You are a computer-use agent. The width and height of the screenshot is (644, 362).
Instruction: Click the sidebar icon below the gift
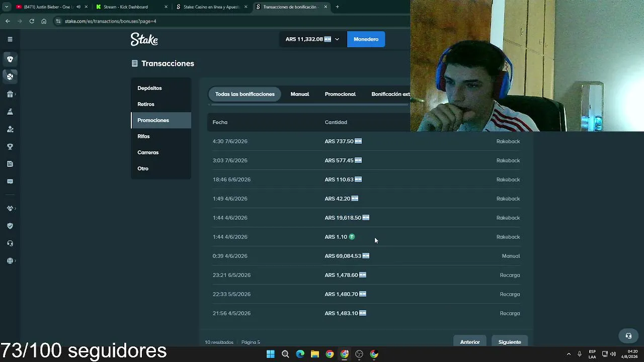(10, 112)
